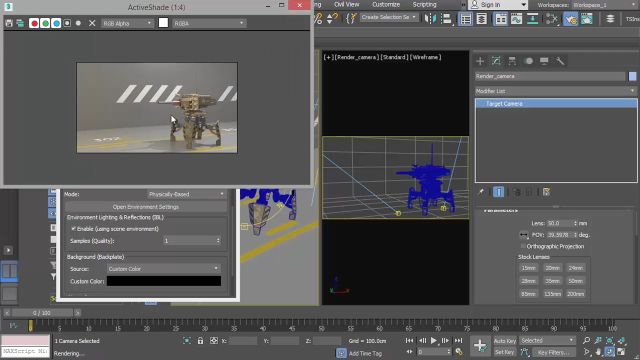Check Orthographic Projection checkbox
The width and height of the screenshot is (640, 360).
coord(522,246)
